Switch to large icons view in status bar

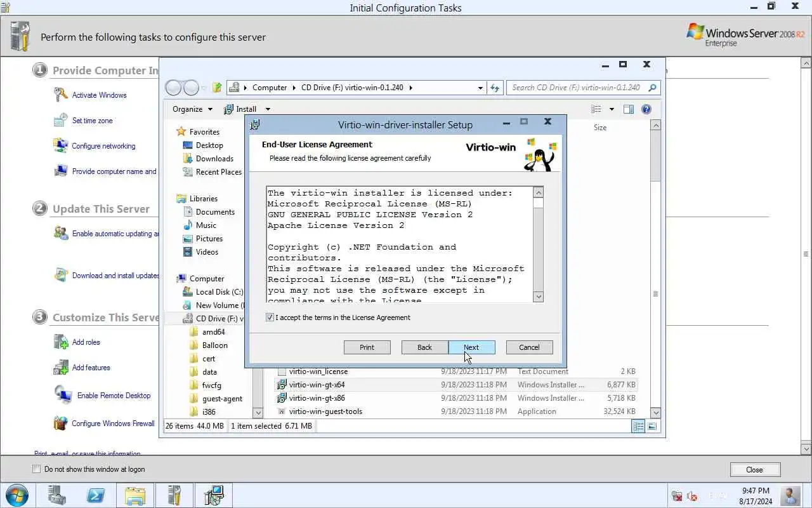pyautogui.click(x=652, y=426)
